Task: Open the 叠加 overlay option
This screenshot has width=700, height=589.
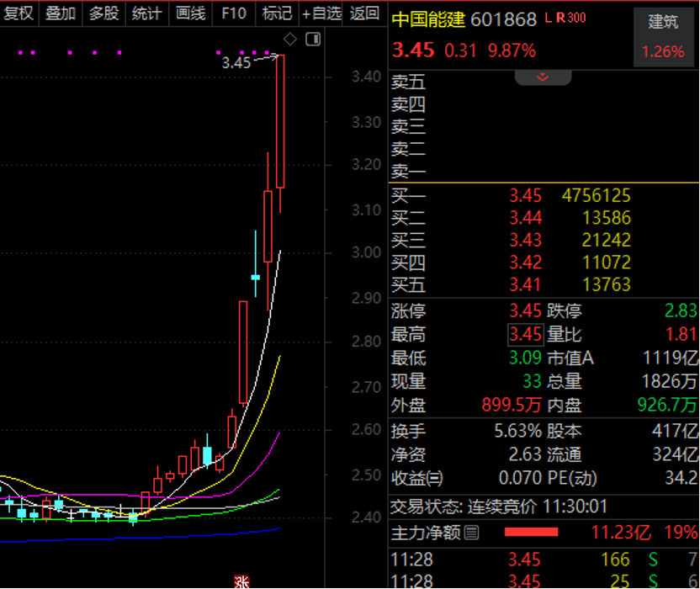Action: pyautogui.click(x=61, y=13)
